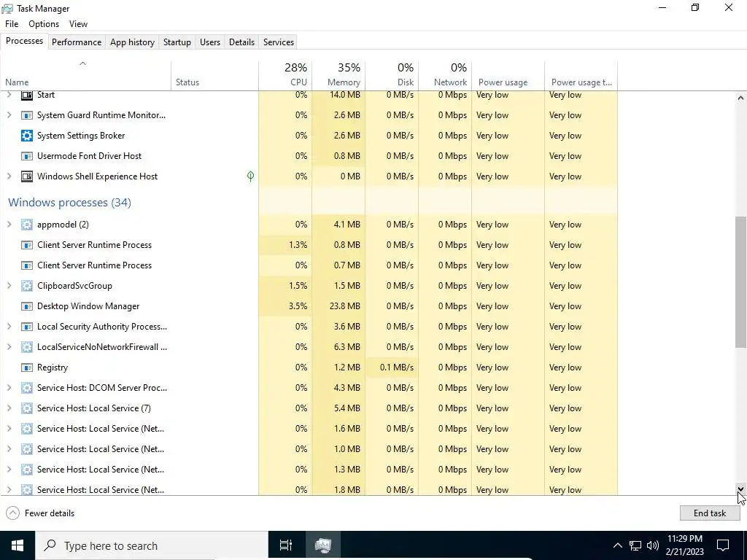
Task: Click the scrollbar down arrow
Action: tap(740, 489)
